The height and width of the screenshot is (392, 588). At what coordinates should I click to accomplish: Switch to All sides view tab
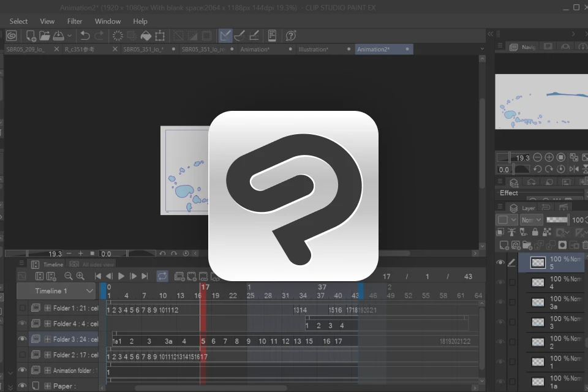click(92, 265)
